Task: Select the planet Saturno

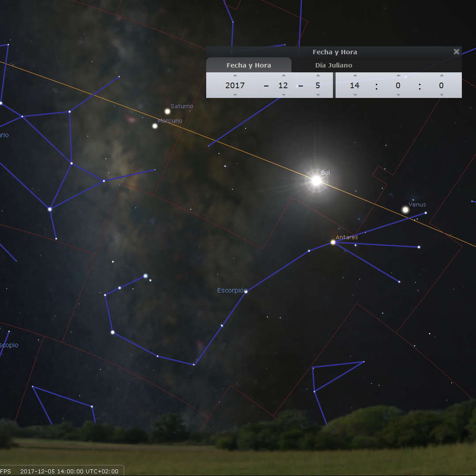Action: tap(167, 111)
